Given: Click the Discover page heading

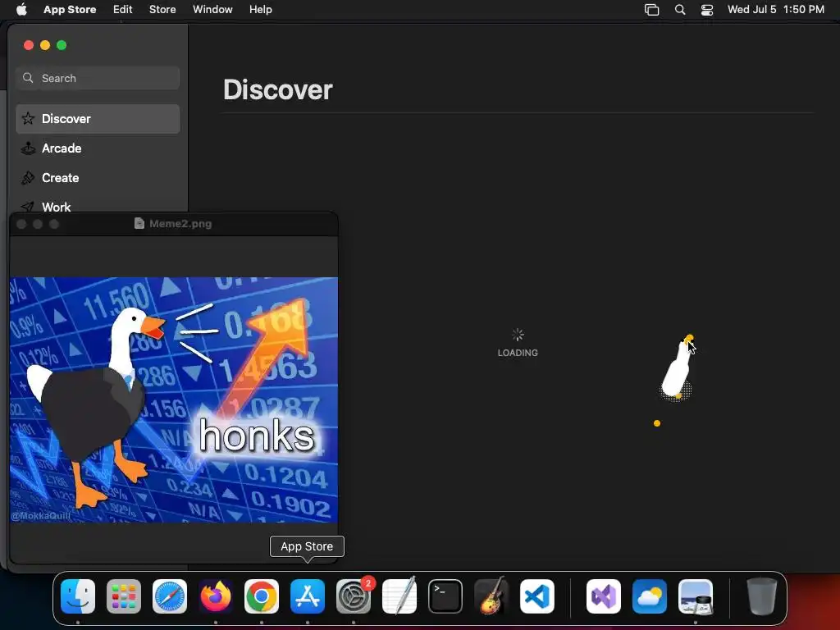Looking at the screenshot, I should 277,89.
